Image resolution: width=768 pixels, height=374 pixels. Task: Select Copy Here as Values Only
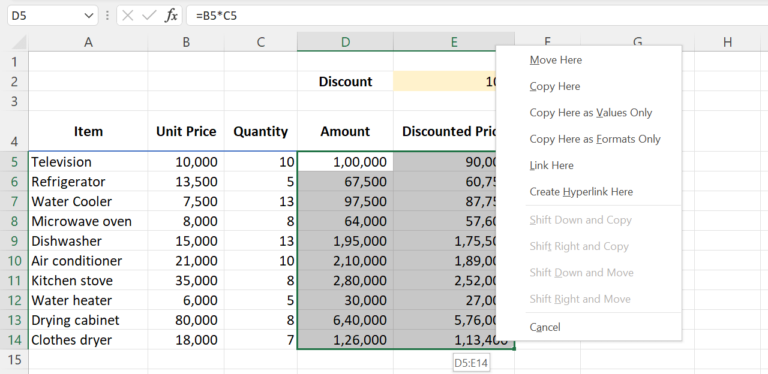[x=591, y=113]
